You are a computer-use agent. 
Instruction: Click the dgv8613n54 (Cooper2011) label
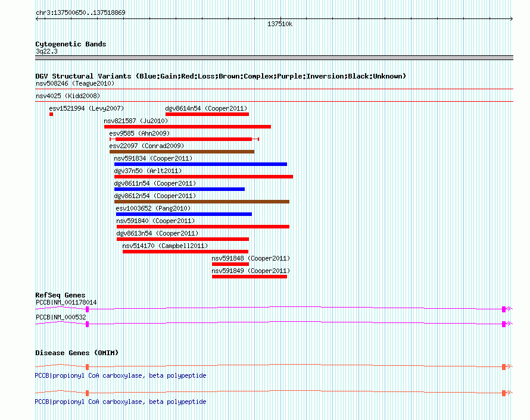point(158,233)
